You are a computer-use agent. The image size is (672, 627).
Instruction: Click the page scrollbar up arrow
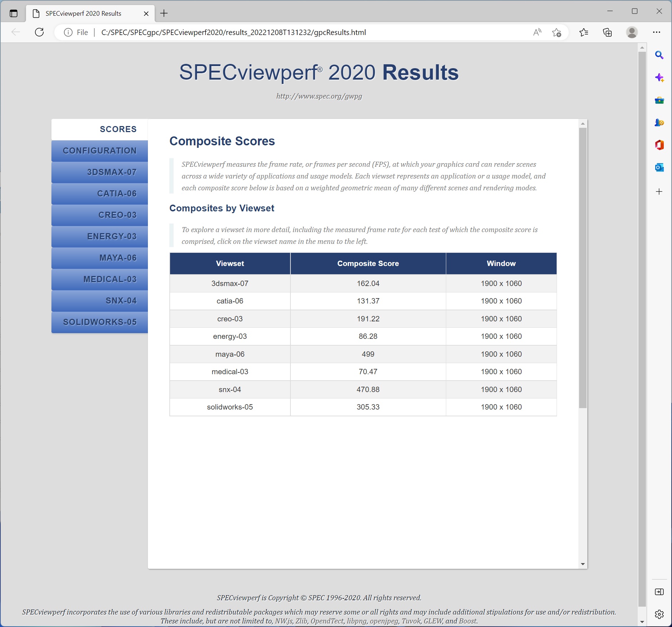(x=642, y=47)
